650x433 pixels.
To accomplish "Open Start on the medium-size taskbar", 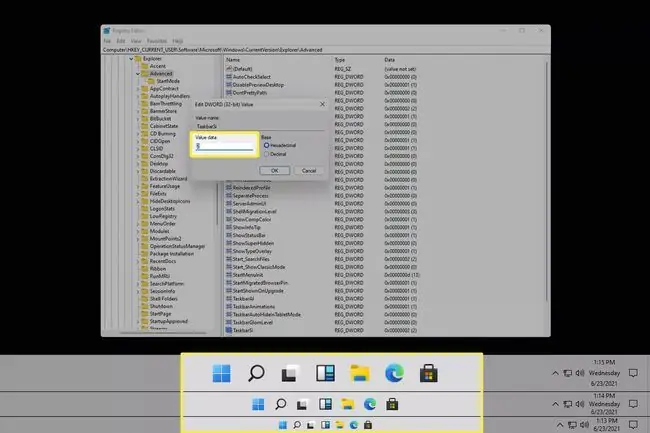I will (258, 404).
